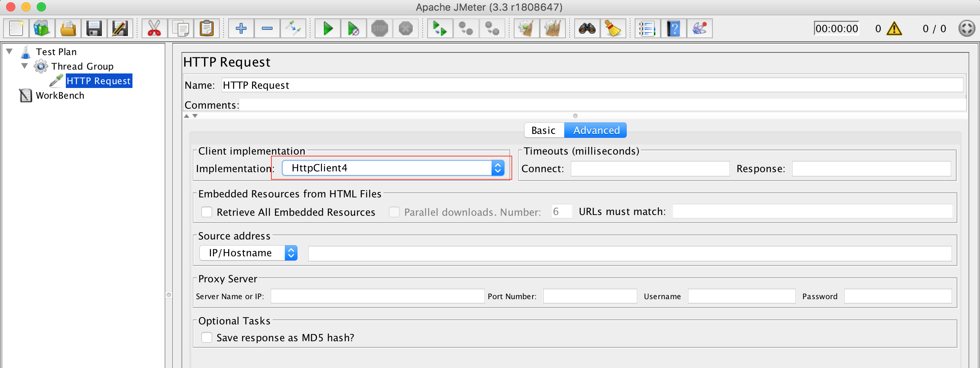Save the test plan with floppy icon
Image resolution: width=980 pixels, height=368 pixels.
[x=94, y=28]
